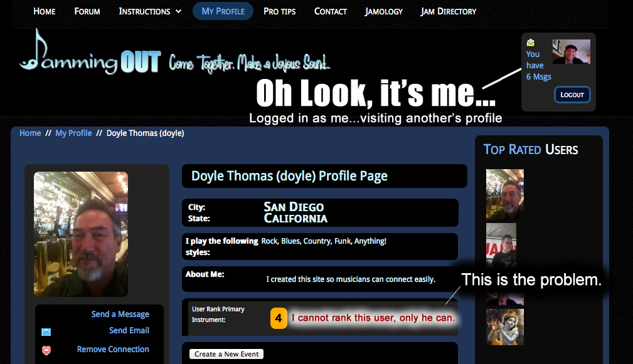Follow the Home breadcrumb link
Image resolution: width=633 pixels, height=364 pixels.
pos(30,133)
